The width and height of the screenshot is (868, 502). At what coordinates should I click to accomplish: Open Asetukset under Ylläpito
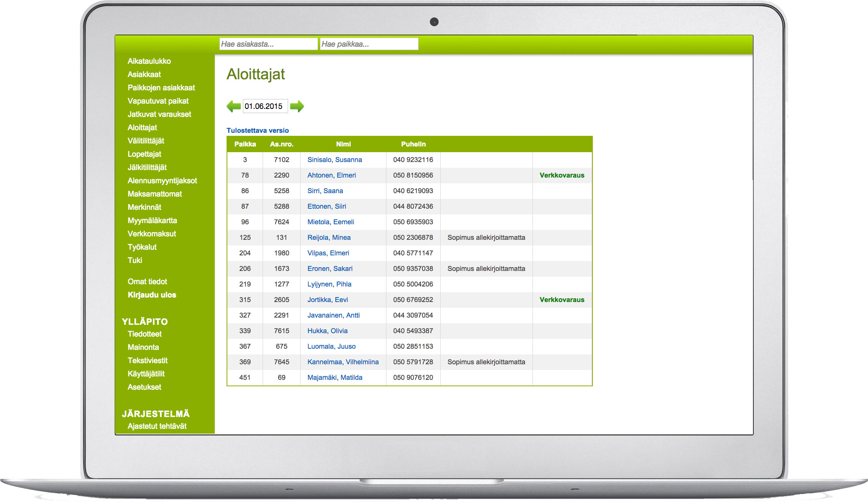144,387
